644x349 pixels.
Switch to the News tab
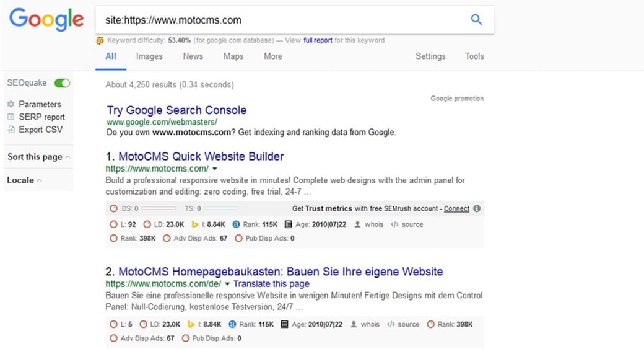coord(193,56)
